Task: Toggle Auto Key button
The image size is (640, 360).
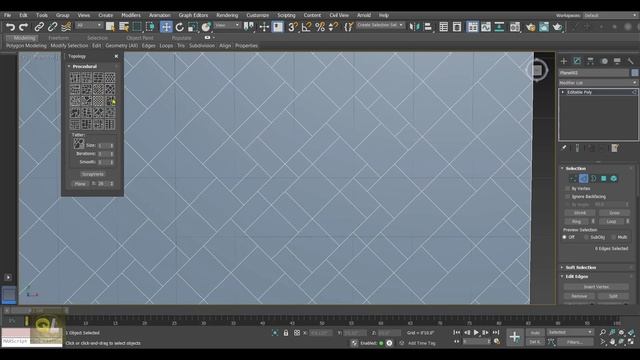Action: point(535,333)
